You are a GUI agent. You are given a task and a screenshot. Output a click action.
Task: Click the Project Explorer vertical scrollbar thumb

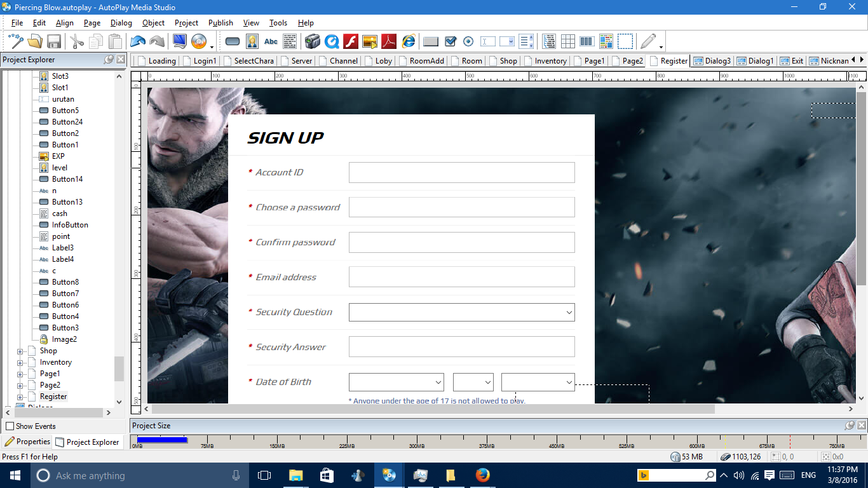[119, 369]
